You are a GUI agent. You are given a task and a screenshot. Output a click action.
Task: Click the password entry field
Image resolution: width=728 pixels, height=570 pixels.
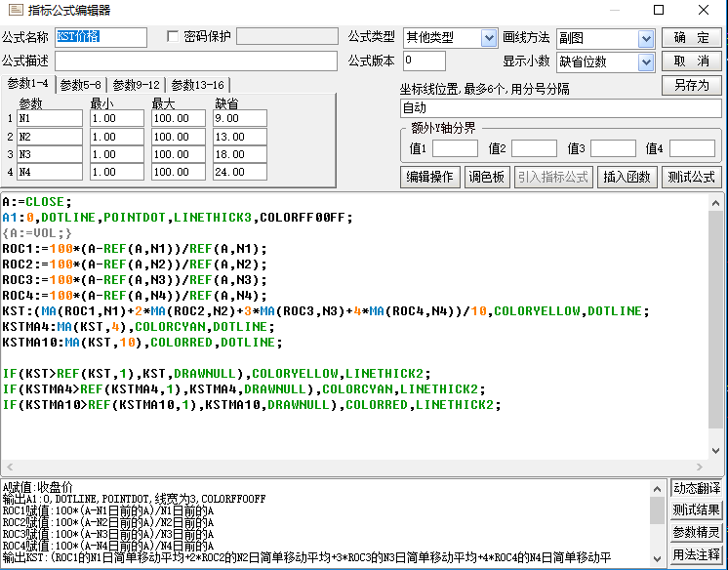[287, 36]
